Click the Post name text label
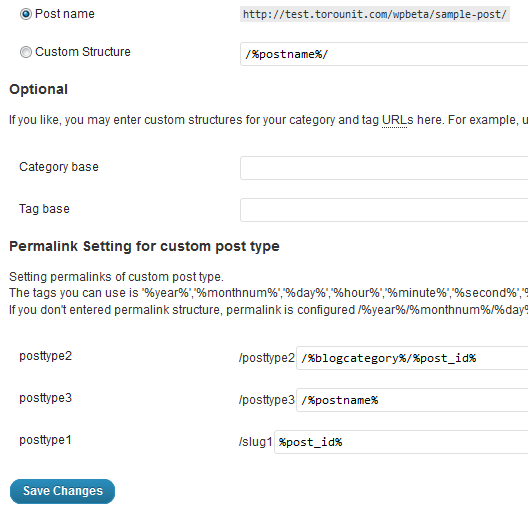The width and height of the screenshot is (528, 516). (x=65, y=14)
